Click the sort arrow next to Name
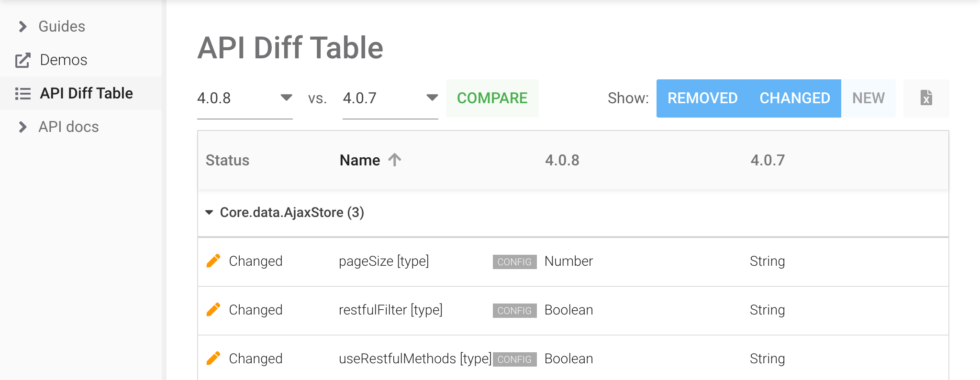 (394, 160)
